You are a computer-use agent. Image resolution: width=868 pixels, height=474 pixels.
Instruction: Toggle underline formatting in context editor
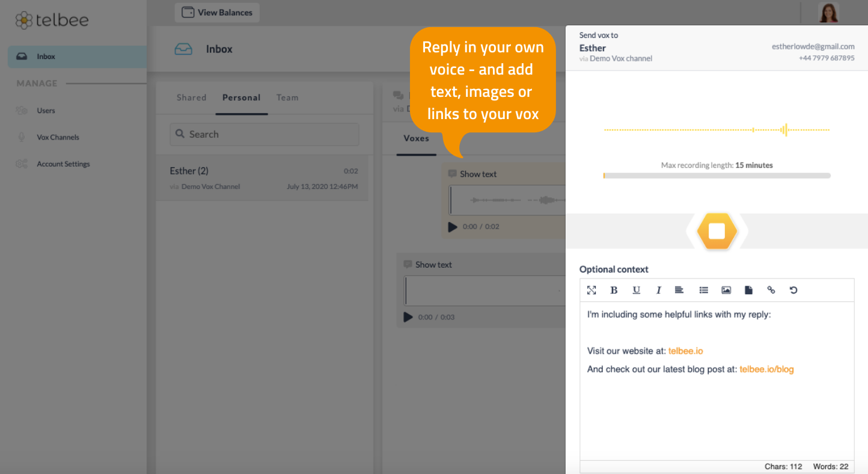(636, 290)
